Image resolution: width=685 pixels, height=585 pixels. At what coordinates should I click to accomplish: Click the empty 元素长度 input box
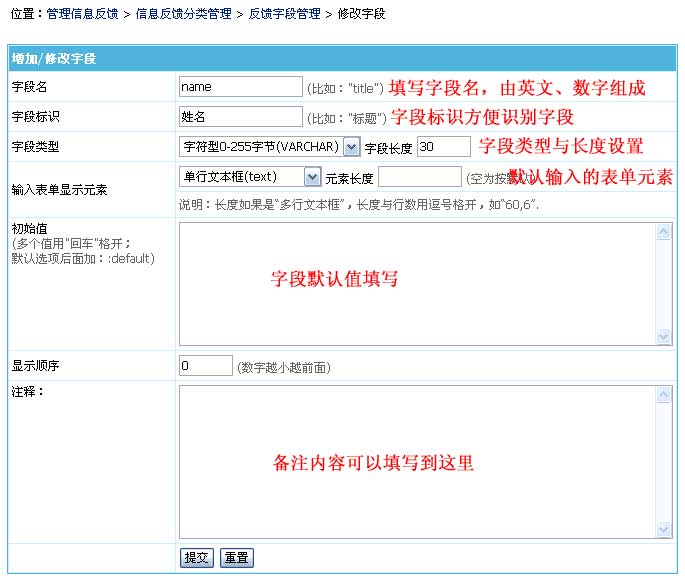(419, 177)
